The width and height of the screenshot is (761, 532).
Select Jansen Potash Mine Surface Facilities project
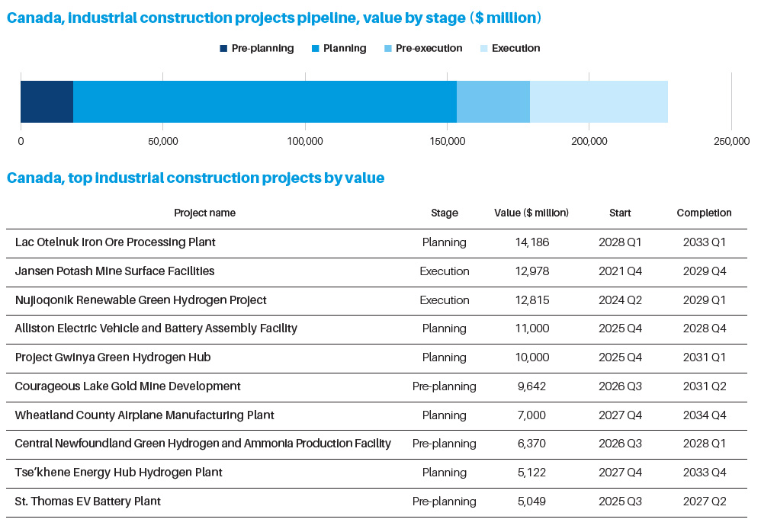[x=114, y=271]
